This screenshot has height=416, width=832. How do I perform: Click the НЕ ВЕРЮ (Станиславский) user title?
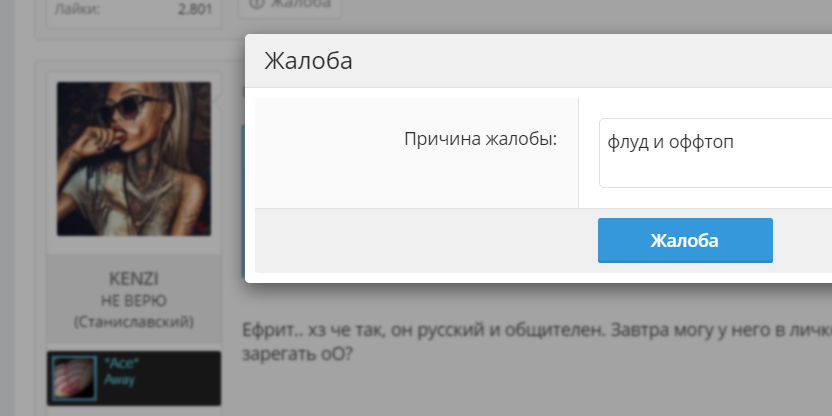point(134,311)
